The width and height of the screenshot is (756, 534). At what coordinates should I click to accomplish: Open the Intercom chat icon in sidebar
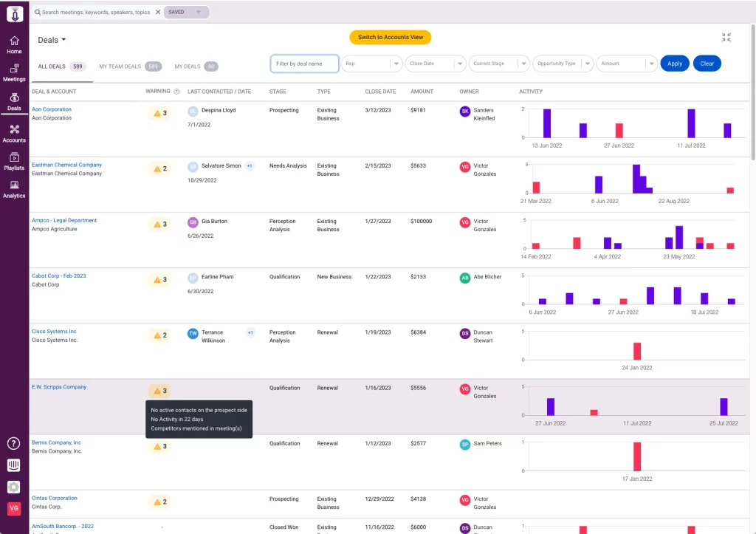click(13, 465)
